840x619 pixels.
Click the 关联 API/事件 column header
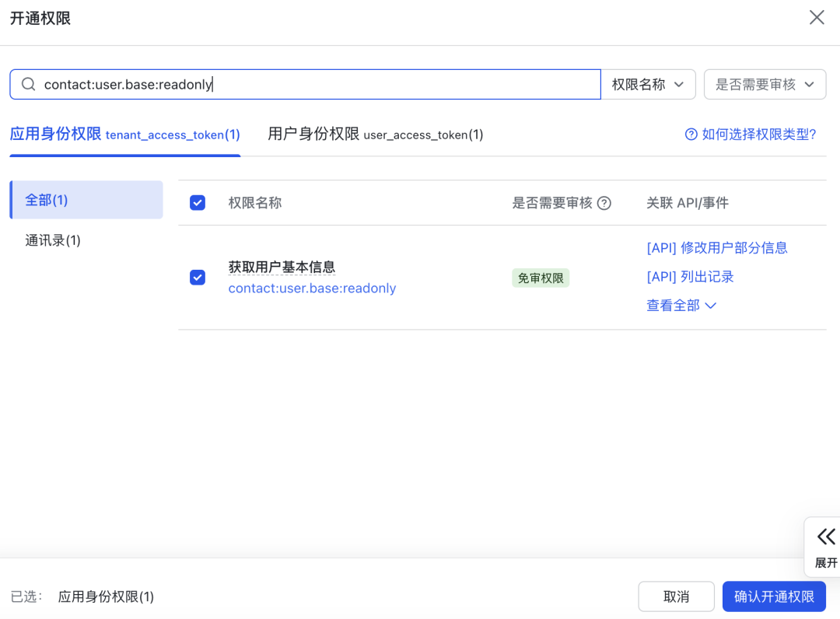pyautogui.click(x=688, y=203)
